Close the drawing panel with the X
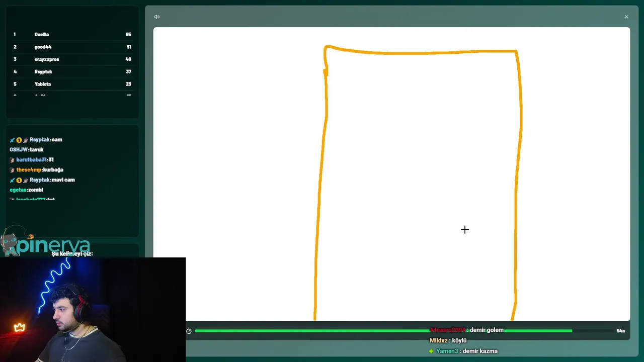The width and height of the screenshot is (644, 362). 626,17
